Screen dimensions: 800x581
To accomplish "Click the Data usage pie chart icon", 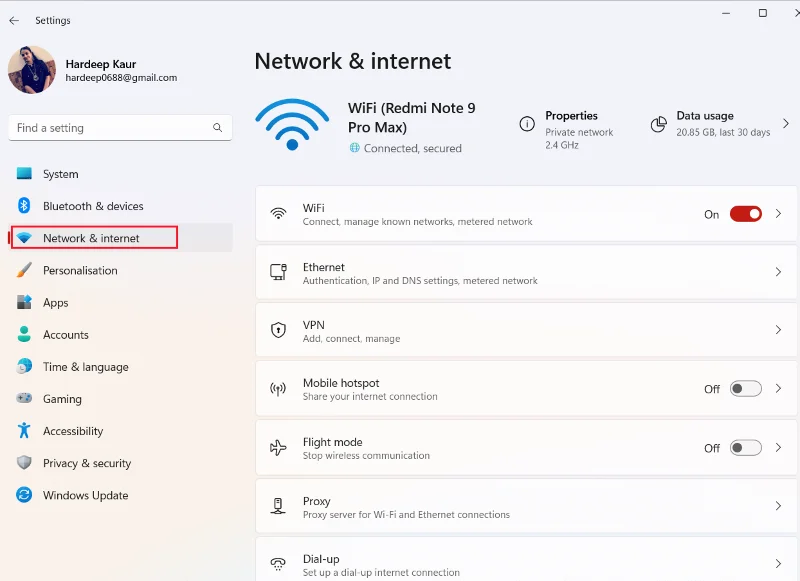I will click(x=659, y=124).
